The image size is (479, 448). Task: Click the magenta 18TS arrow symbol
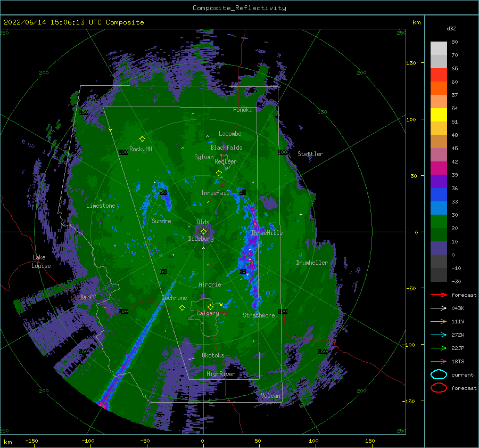click(439, 362)
